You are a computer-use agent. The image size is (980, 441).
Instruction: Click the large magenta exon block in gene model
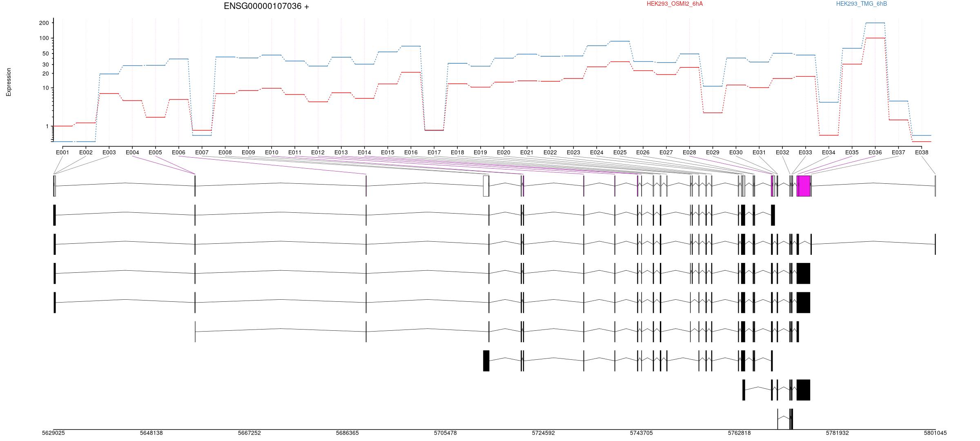click(x=804, y=186)
